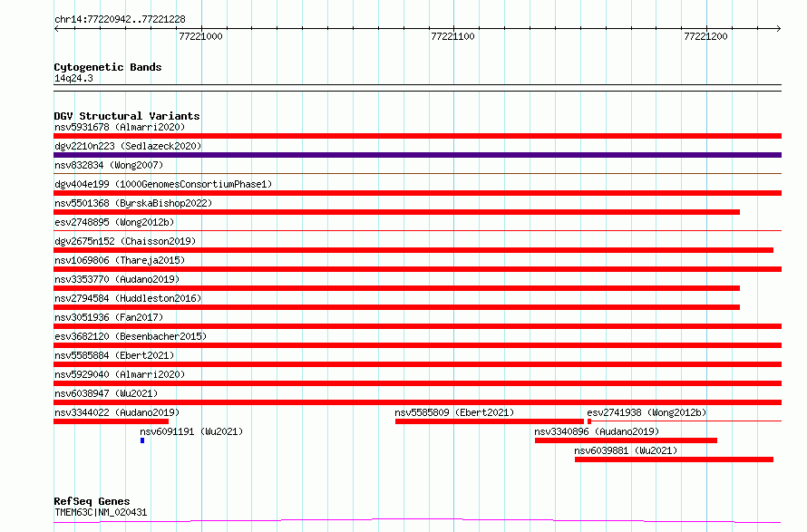Click the red bar under nsv5501368 ByrskaBishop2022
The height and width of the screenshot is (532, 807).
pyautogui.click(x=397, y=212)
